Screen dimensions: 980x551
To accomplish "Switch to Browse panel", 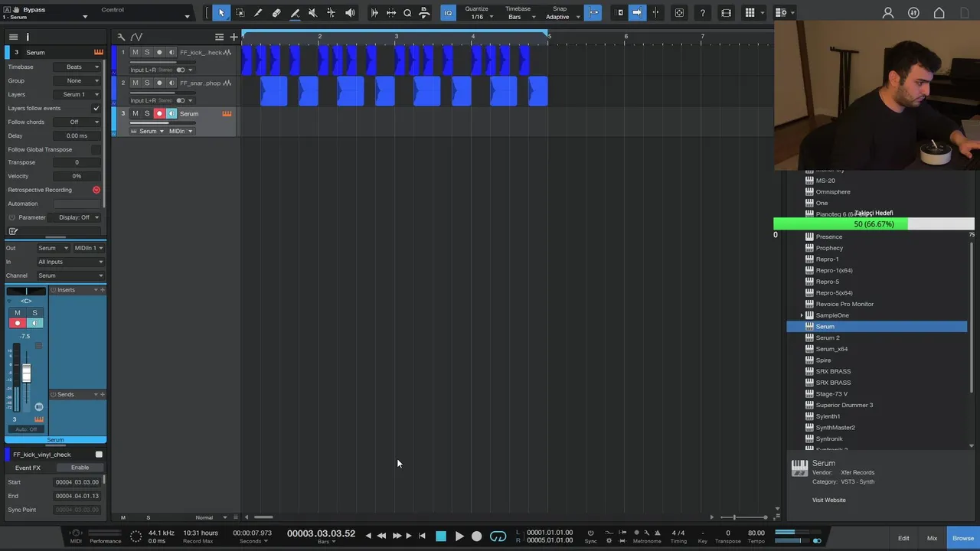I will pyautogui.click(x=963, y=538).
